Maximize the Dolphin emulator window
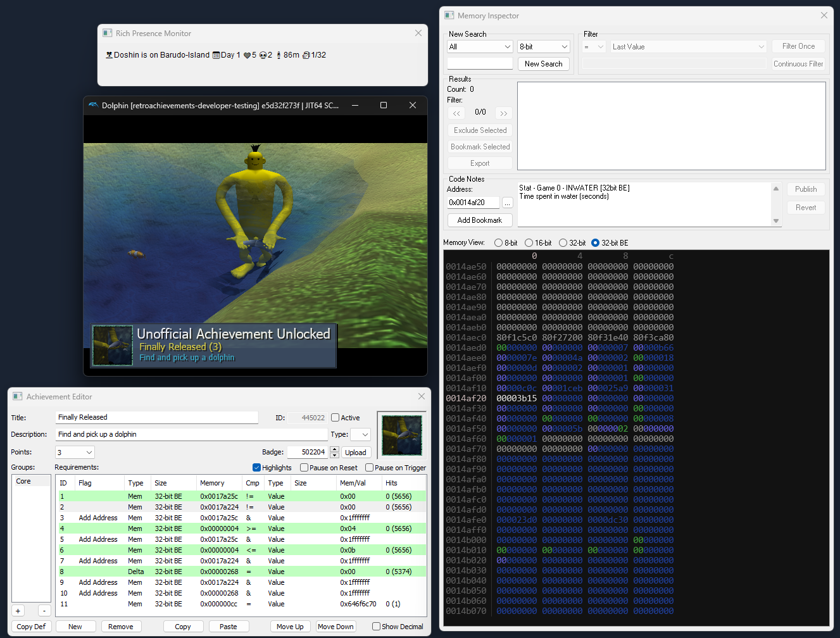 384,105
